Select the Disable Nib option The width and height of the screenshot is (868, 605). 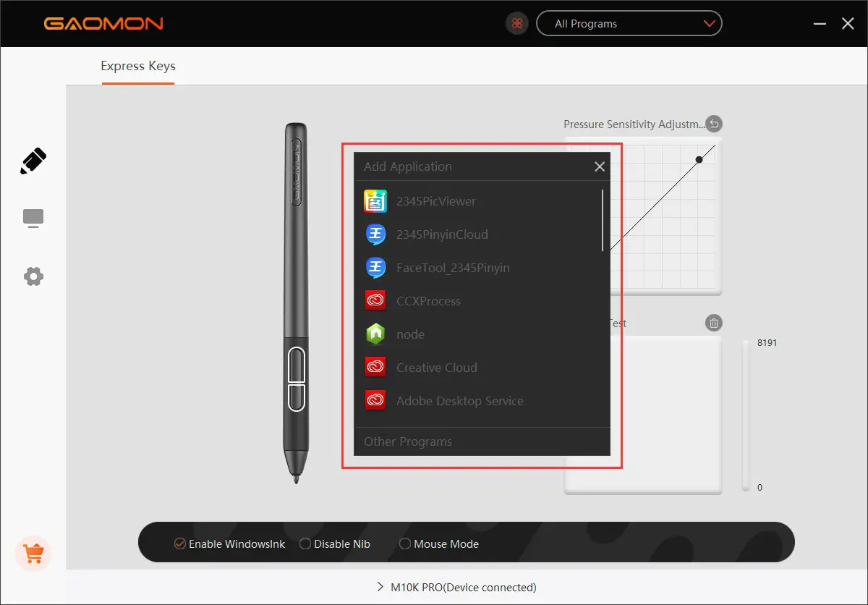pos(306,543)
